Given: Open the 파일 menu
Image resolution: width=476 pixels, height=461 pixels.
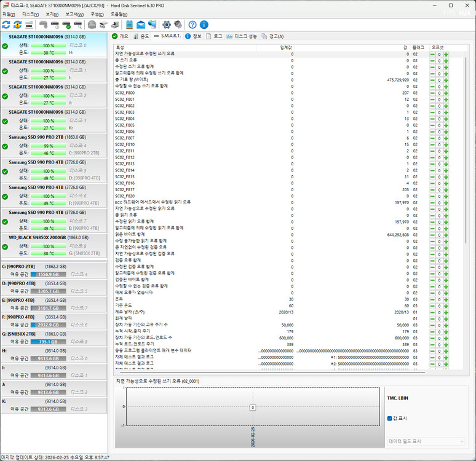Looking at the screenshot, I should [9, 14].
